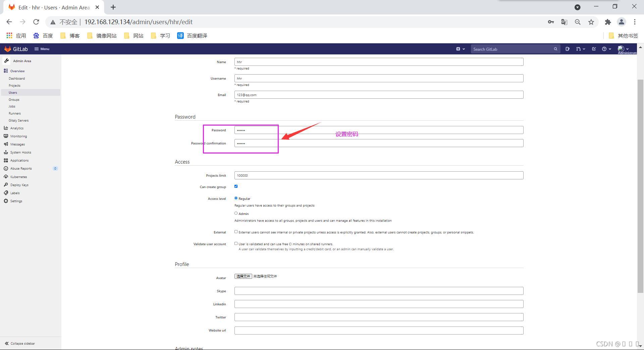The height and width of the screenshot is (350, 644).
Task: Open the Menu hamburger in GitLab header
Action: pyautogui.click(x=42, y=49)
